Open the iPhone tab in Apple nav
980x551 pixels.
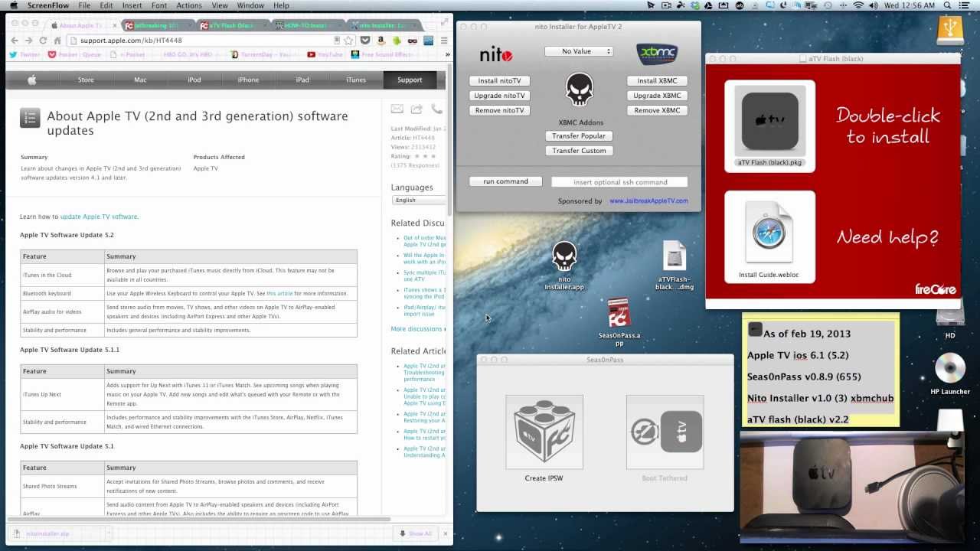click(248, 80)
